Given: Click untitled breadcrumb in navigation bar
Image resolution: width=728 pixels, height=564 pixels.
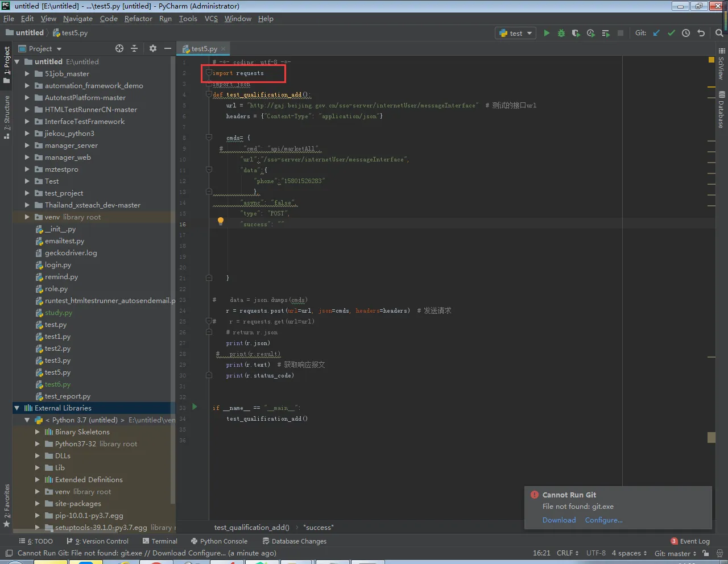Looking at the screenshot, I should (x=24, y=33).
